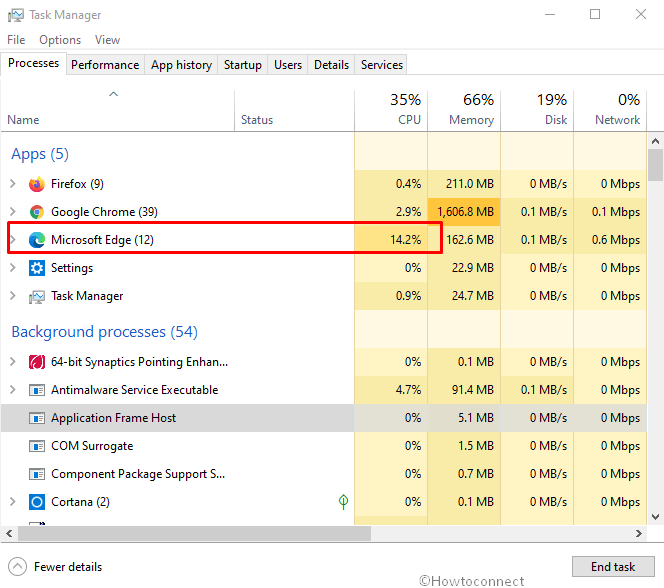Image resolution: width=664 pixels, height=588 pixels.
Task: Click the horizontal scrollbar thumb
Action: (194, 533)
